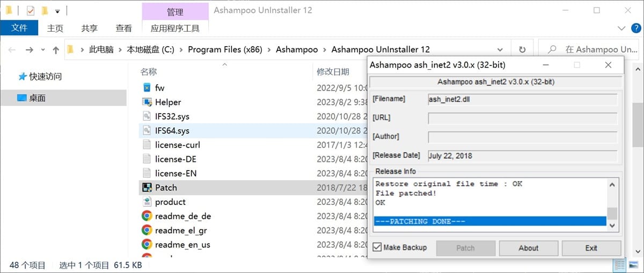Click the Helper application icon
Viewport: 644px width, 273px height.
point(147,102)
